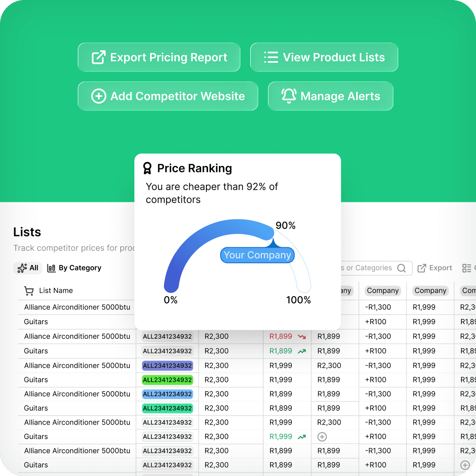Click the shopping cart icon beside List Name
Screen dimensions: 476x476
(29, 291)
